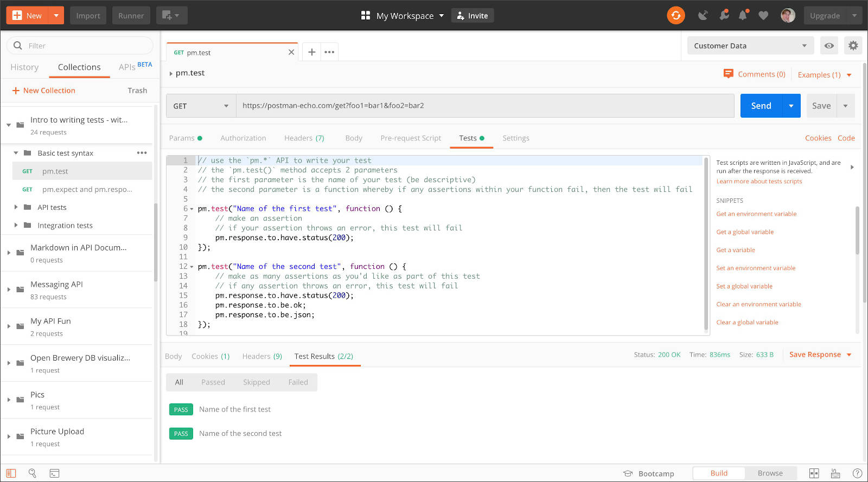Click the request URL input field
Image resolution: width=868 pixels, height=482 pixels.
click(x=485, y=106)
